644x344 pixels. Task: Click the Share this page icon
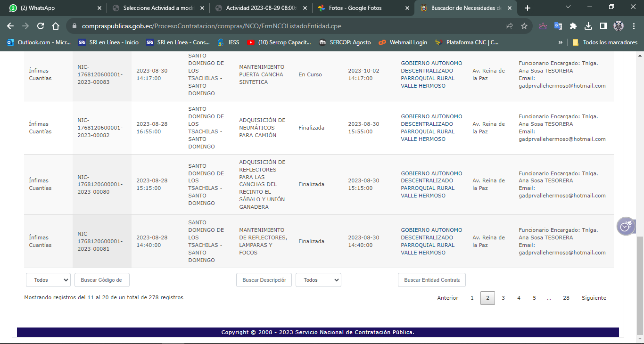pyautogui.click(x=509, y=26)
